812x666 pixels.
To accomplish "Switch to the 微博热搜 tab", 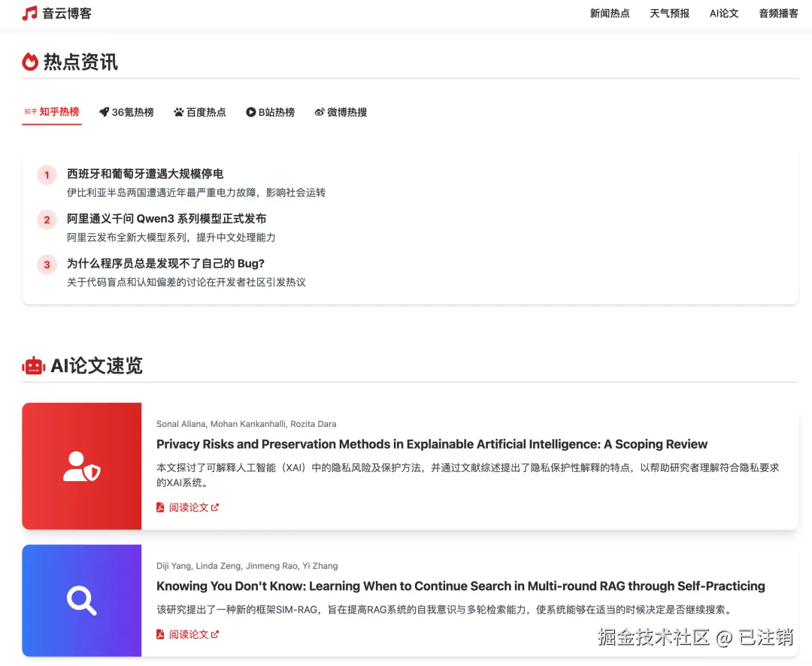I will coord(341,112).
